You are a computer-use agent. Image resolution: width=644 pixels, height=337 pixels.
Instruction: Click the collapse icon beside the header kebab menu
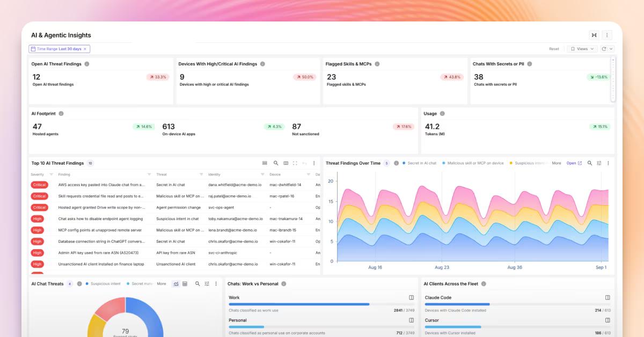pos(594,35)
